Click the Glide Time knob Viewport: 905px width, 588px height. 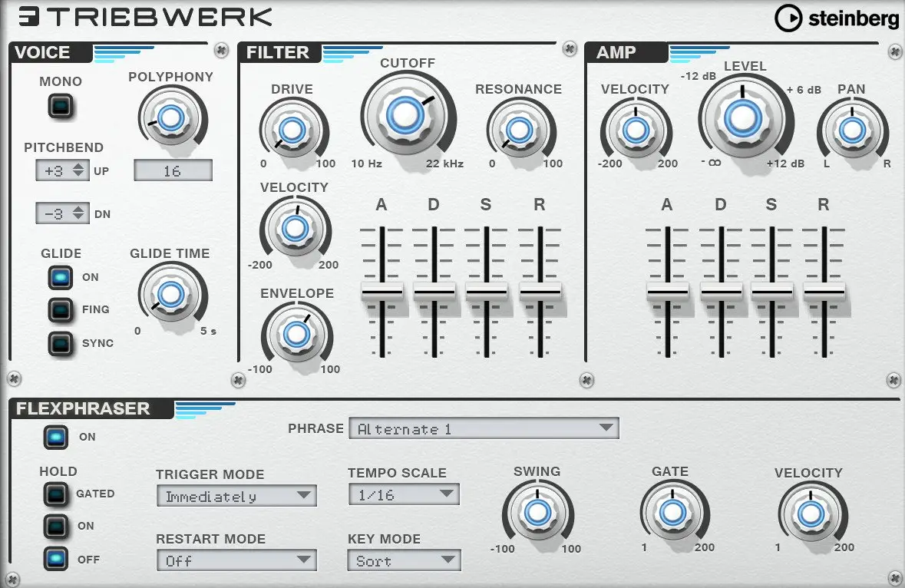click(x=171, y=294)
